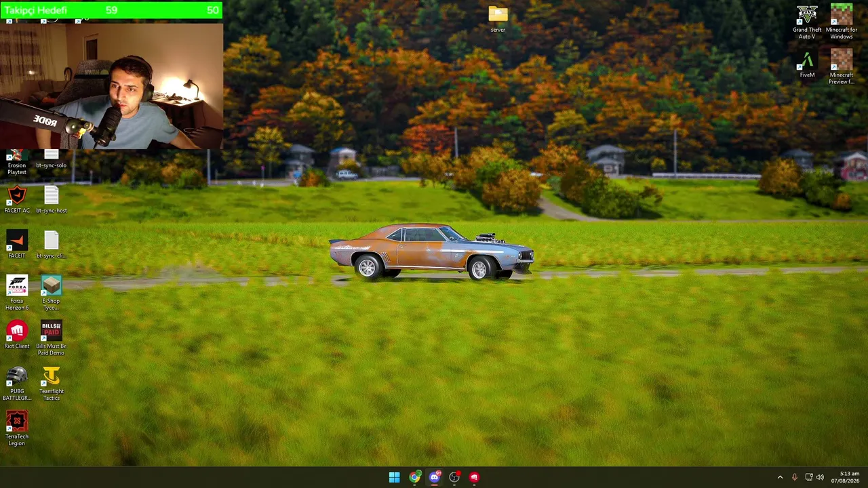
Task: Click the microphone icon in system tray
Action: 794,477
